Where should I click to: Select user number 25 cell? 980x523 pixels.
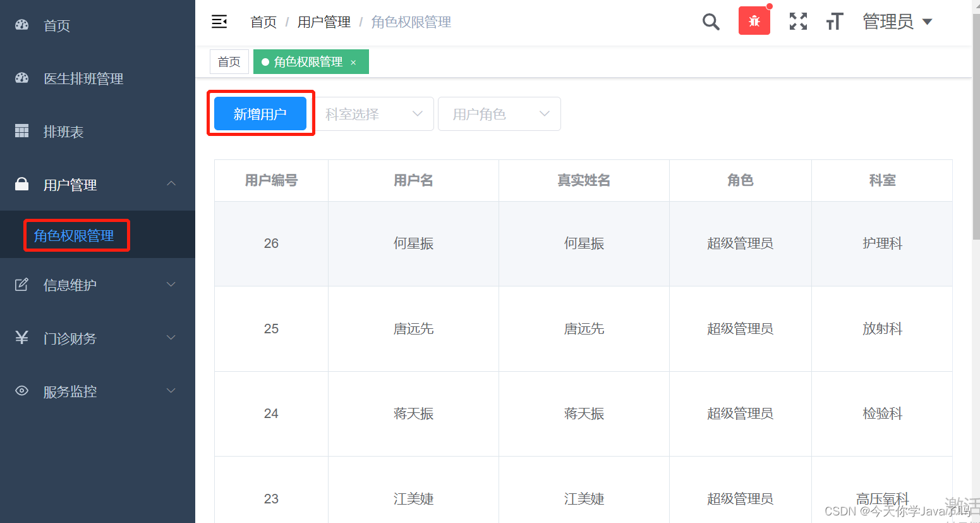point(272,329)
